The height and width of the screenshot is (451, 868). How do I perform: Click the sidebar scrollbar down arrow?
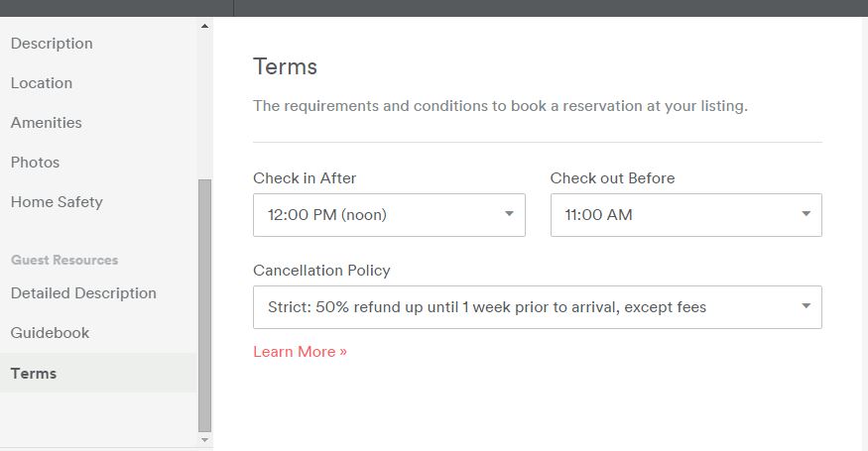point(205,439)
